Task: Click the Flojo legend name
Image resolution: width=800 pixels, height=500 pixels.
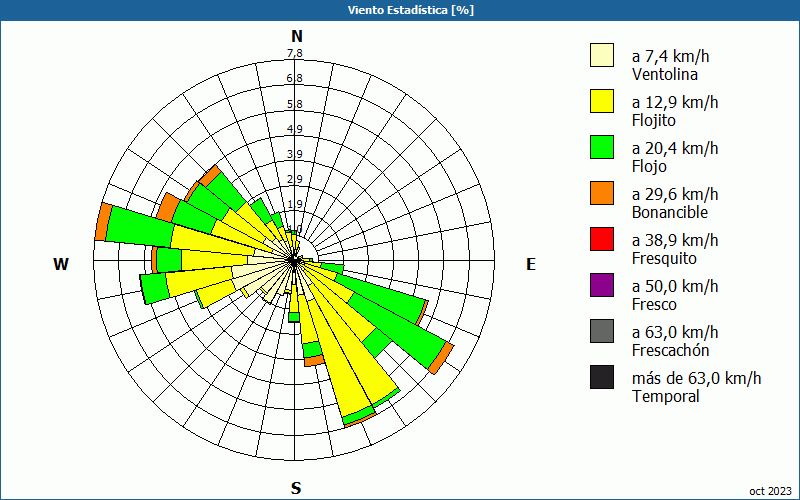Action: 649,167
